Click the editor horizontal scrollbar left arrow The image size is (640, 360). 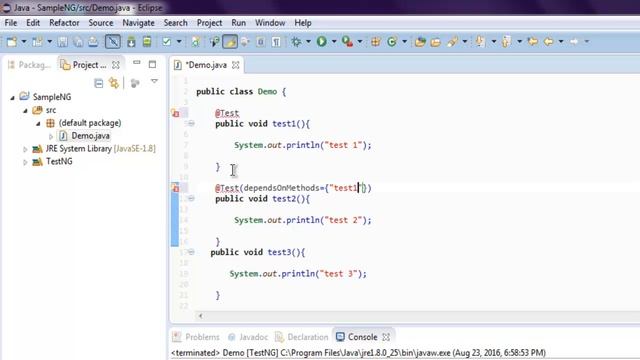coord(200,316)
